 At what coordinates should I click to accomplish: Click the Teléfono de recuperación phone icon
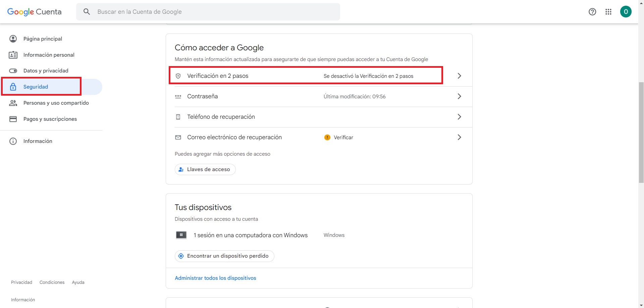[x=178, y=117]
